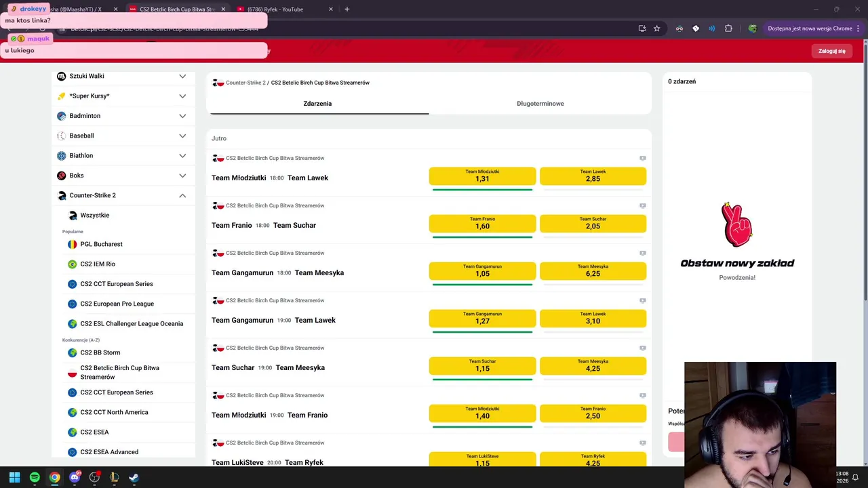
Task: Open CS2 CCT North America league
Action: pos(114,412)
